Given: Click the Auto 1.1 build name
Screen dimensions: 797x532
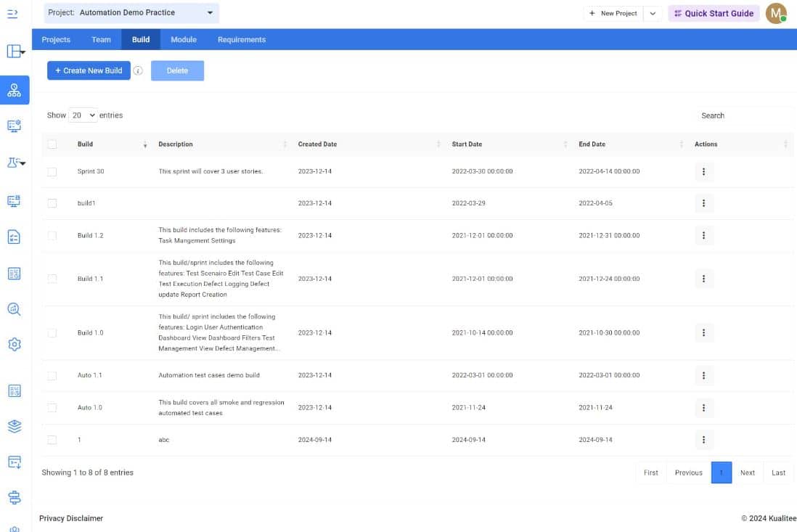Looking at the screenshot, I should point(89,375).
